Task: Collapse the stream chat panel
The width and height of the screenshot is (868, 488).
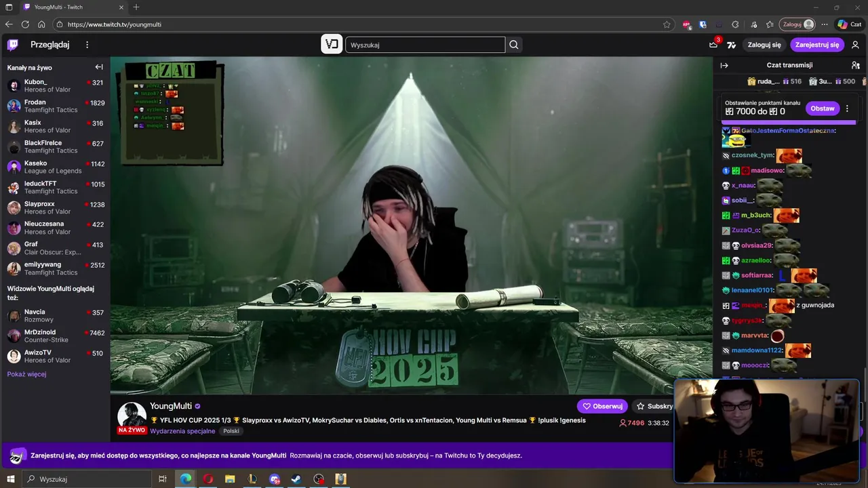Action: point(724,65)
